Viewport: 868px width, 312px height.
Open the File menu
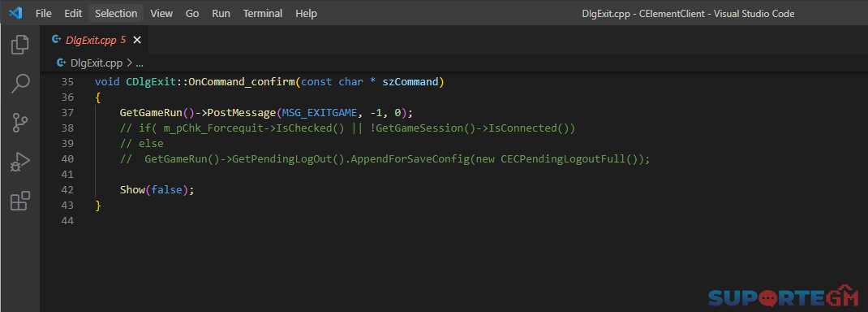(44, 13)
